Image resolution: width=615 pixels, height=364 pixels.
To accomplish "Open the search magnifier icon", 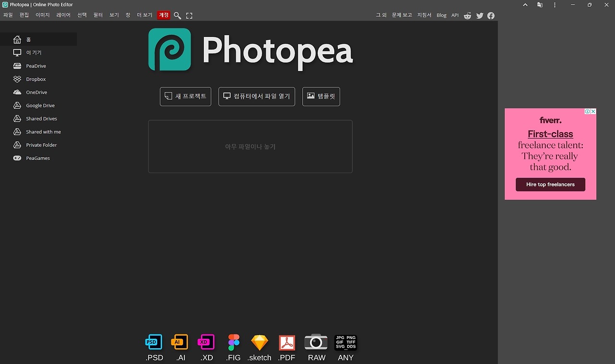I will pos(177,15).
